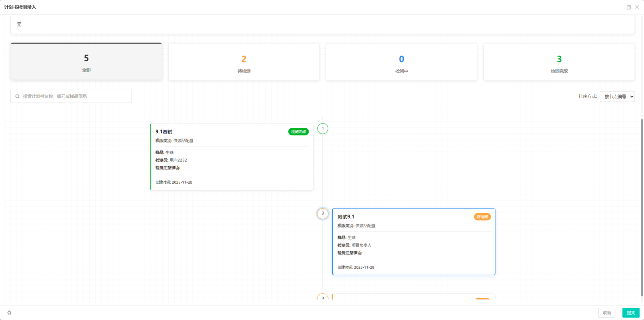The height and width of the screenshot is (320, 644).
Task: Focus the 搜索计划书名称 search field
Action: [x=71, y=96]
